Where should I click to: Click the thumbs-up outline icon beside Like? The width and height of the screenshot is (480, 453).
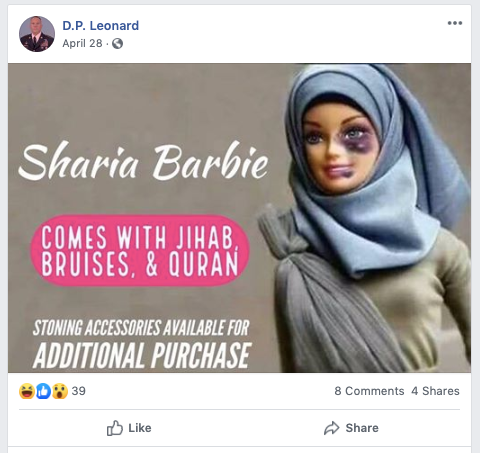tap(115, 428)
